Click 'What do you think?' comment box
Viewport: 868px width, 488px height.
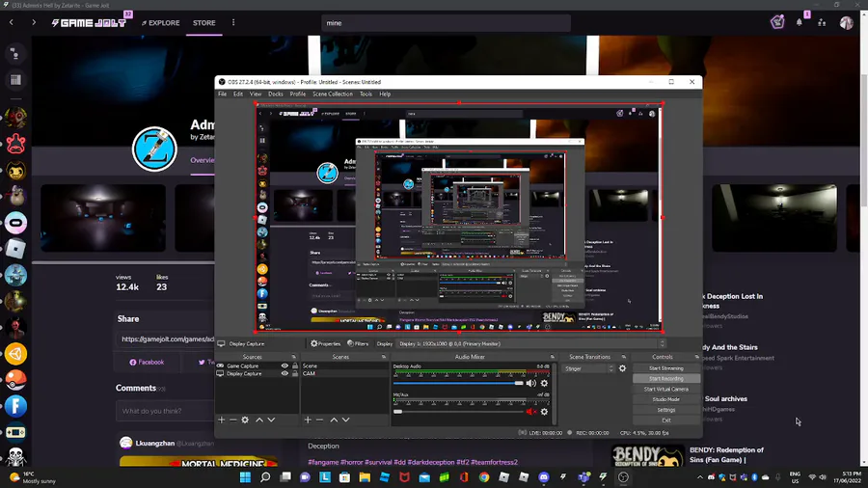point(166,411)
